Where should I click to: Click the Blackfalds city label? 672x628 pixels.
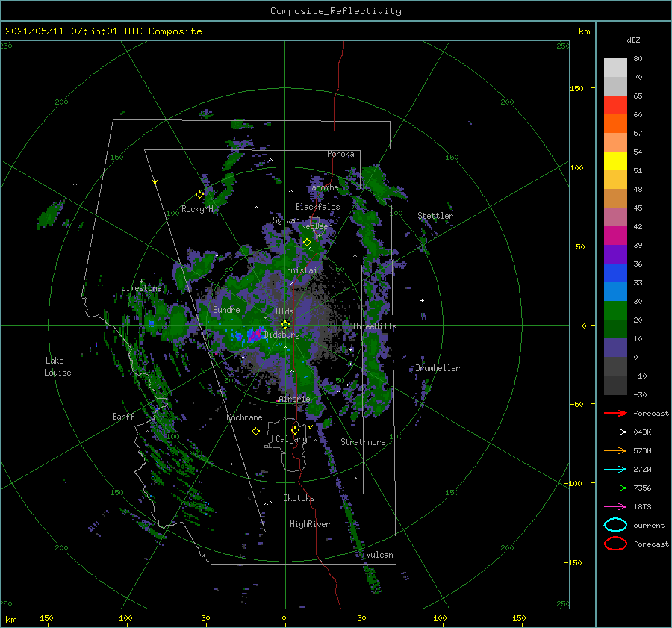(x=317, y=207)
